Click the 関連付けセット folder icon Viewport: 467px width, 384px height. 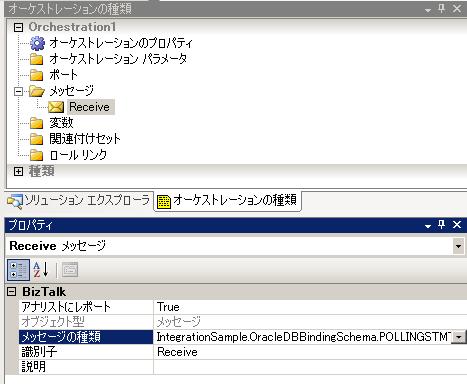click(37, 139)
